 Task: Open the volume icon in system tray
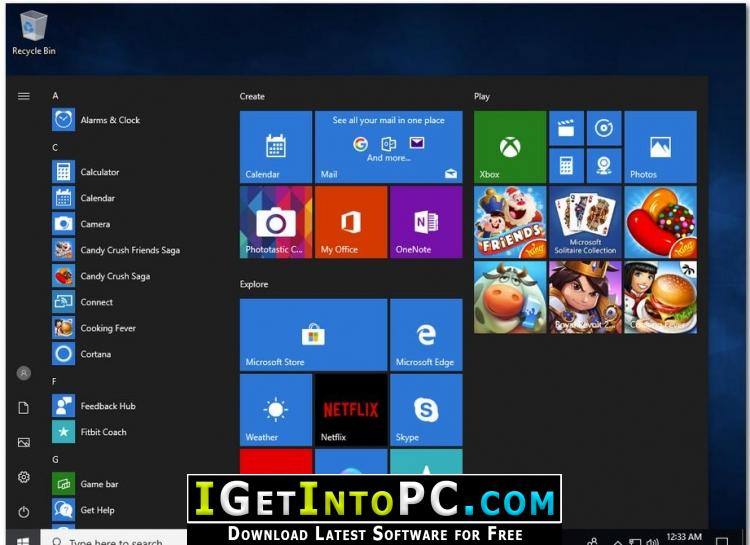(x=652, y=542)
